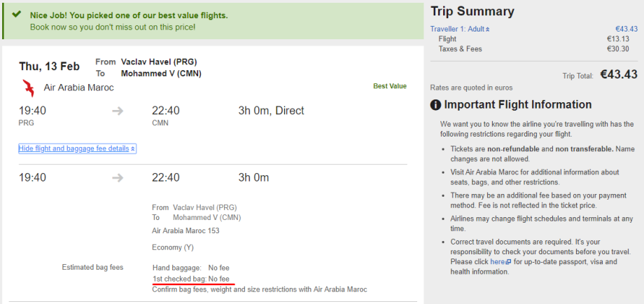The image size is (644, 304).
Task: Click the "Air Arabia Maroc 153" flight number
Action: (185, 230)
